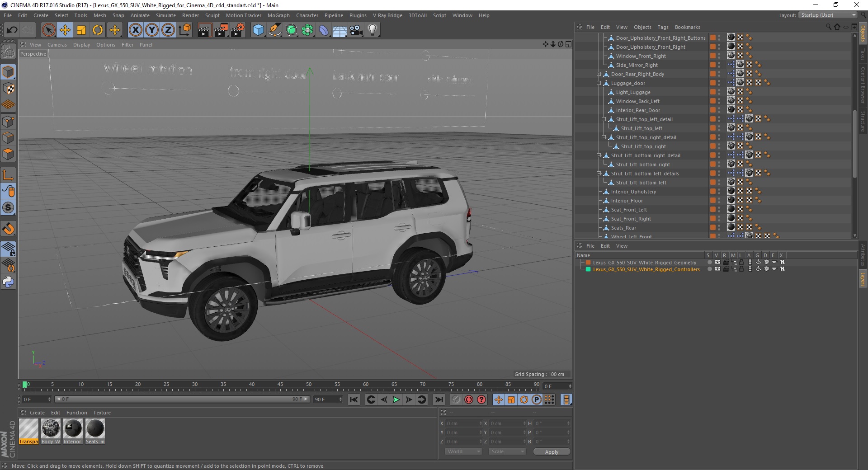Viewport: 868px width, 470px height.
Task: Open Object Manager Tags menu
Action: (x=663, y=27)
